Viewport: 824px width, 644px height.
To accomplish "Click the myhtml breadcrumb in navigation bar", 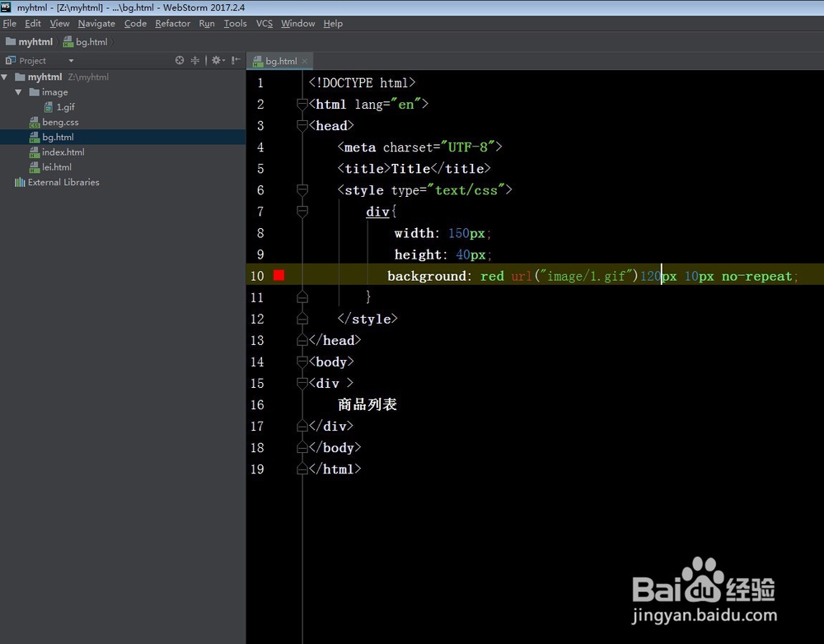I will click(30, 42).
